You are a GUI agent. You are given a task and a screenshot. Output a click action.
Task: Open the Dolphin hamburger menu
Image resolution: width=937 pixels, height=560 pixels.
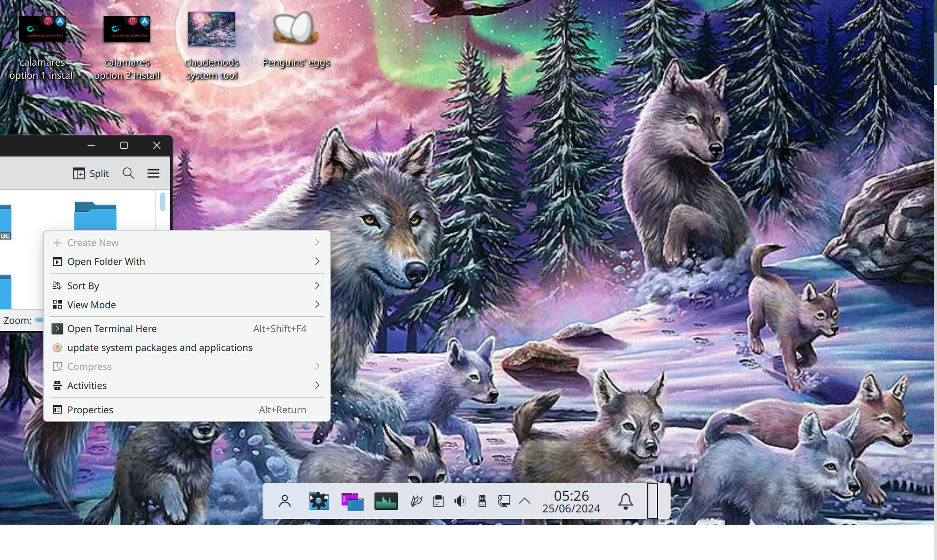(x=153, y=174)
